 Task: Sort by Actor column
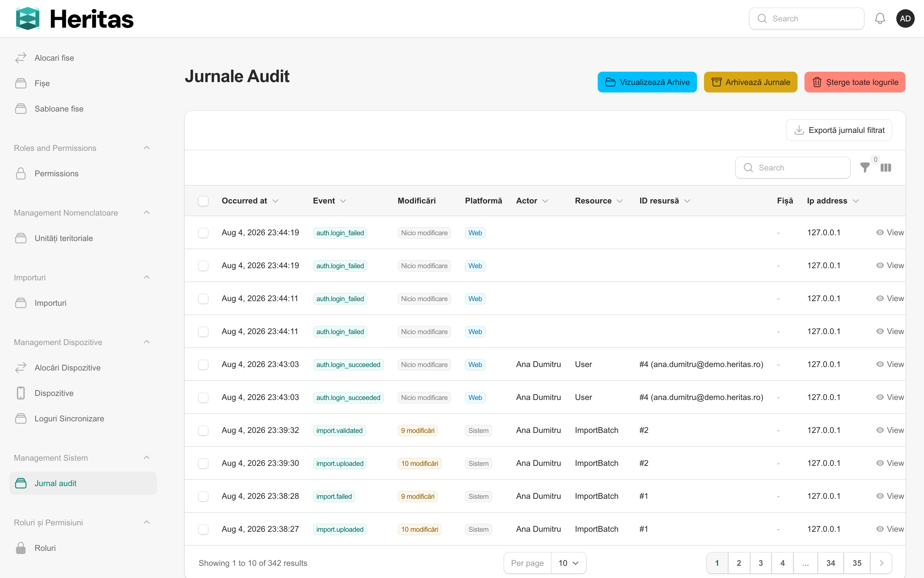[532, 201]
